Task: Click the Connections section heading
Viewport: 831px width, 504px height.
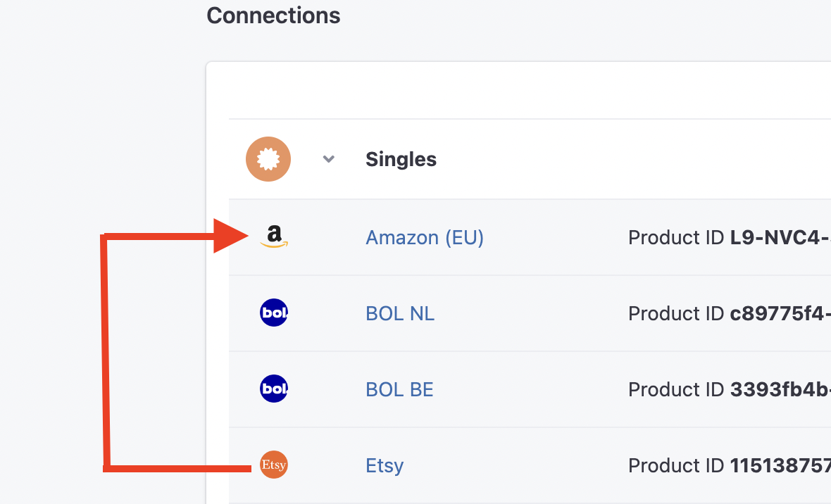Action: (x=273, y=15)
